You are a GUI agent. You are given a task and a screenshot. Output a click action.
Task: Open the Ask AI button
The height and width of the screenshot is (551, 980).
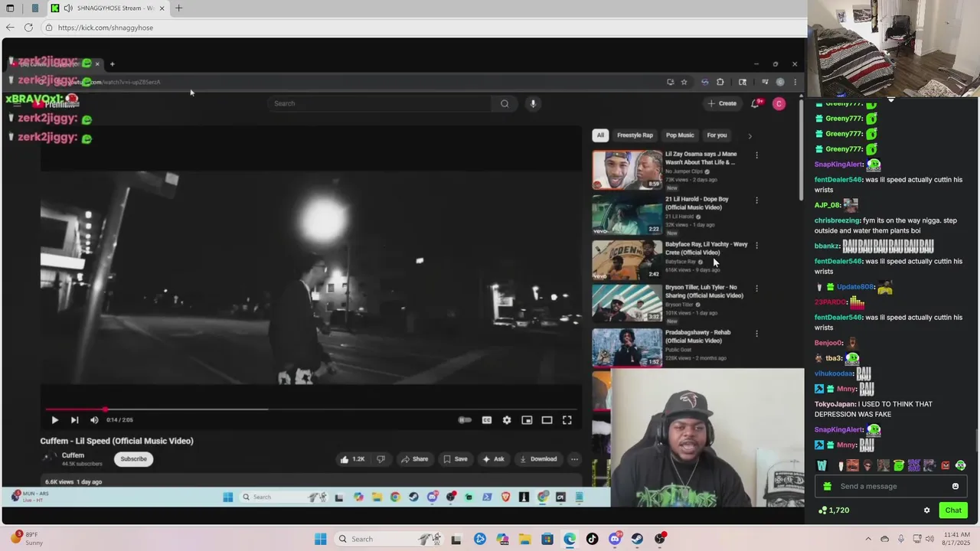[x=493, y=459]
